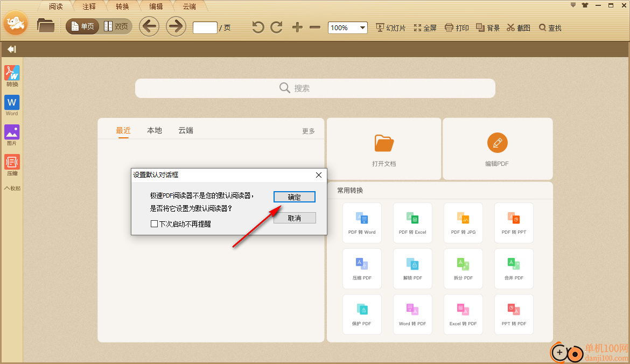Select the 本地 file list tab
Image resolution: width=630 pixels, height=364 pixels.
click(155, 130)
